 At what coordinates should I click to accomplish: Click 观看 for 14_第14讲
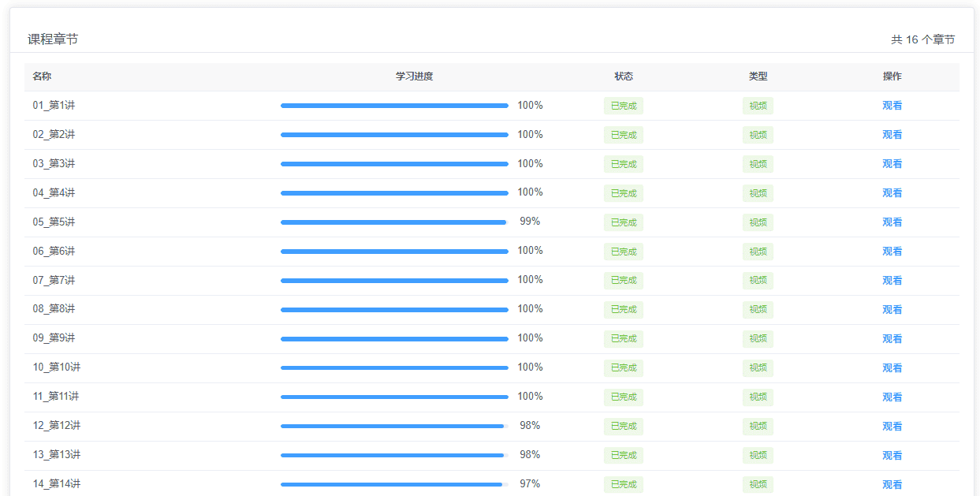coord(892,485)
